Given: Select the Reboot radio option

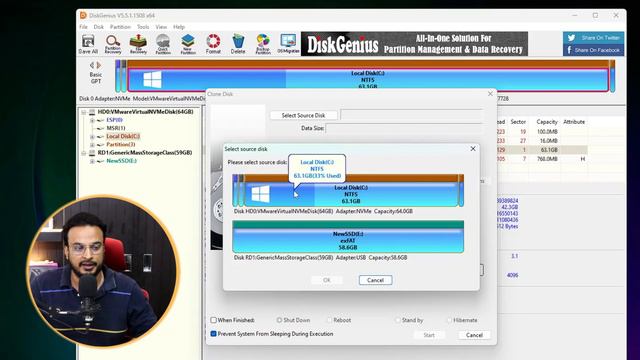Looking at the screenshot, I should click(x=329, y=320).
